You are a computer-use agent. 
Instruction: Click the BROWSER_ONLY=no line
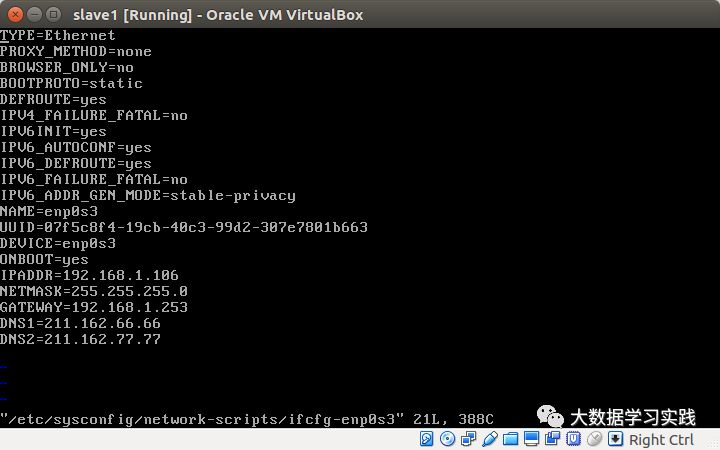67,68
